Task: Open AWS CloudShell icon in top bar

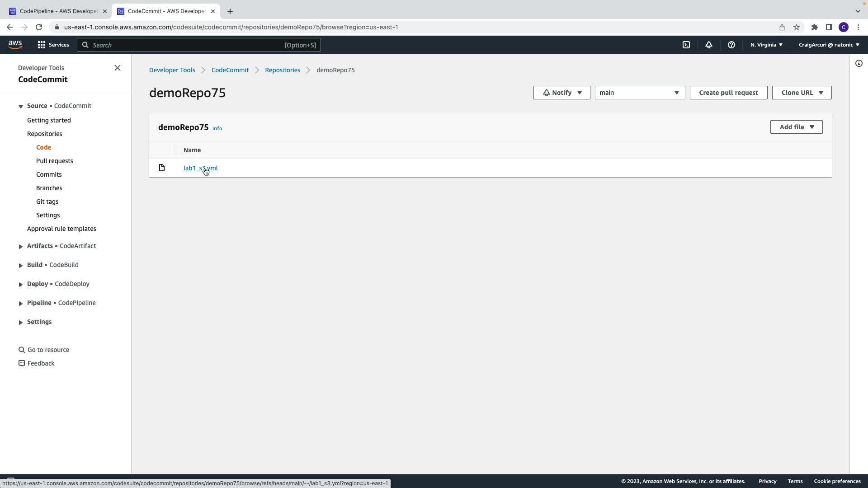Action: [x=686, y=45]
